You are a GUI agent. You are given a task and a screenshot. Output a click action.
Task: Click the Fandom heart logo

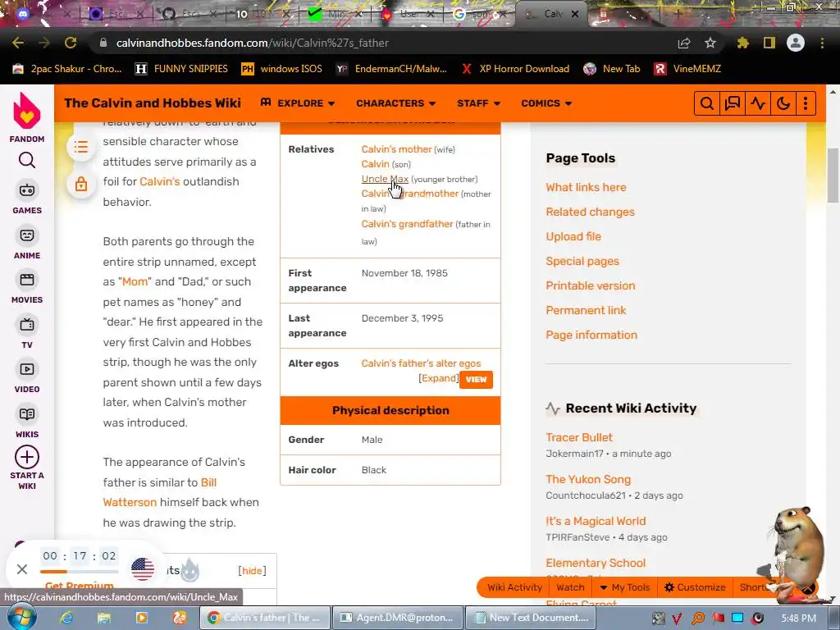point(27,111)
